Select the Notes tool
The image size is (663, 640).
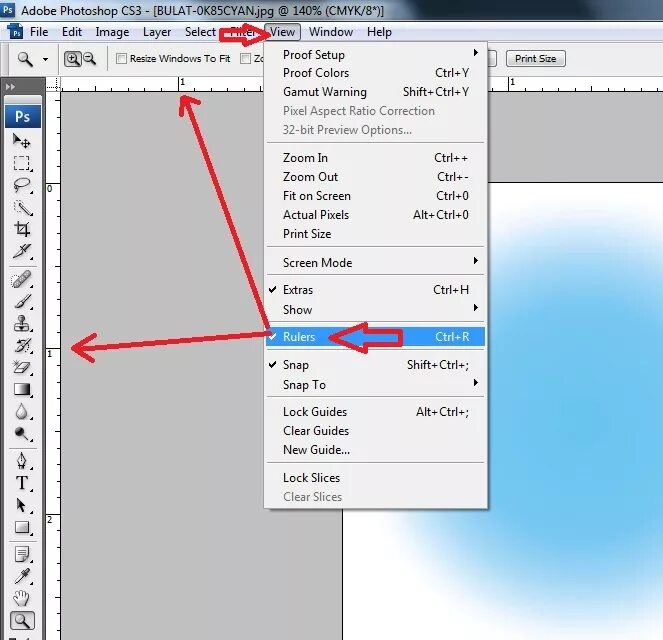22,554
